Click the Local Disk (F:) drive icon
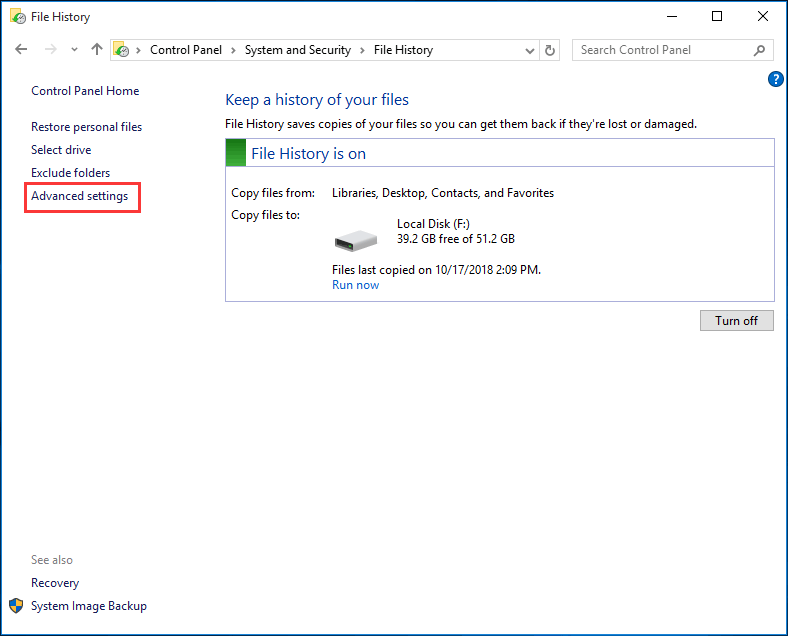The width and height of the screenshot is (788, 636). [355, 239]
